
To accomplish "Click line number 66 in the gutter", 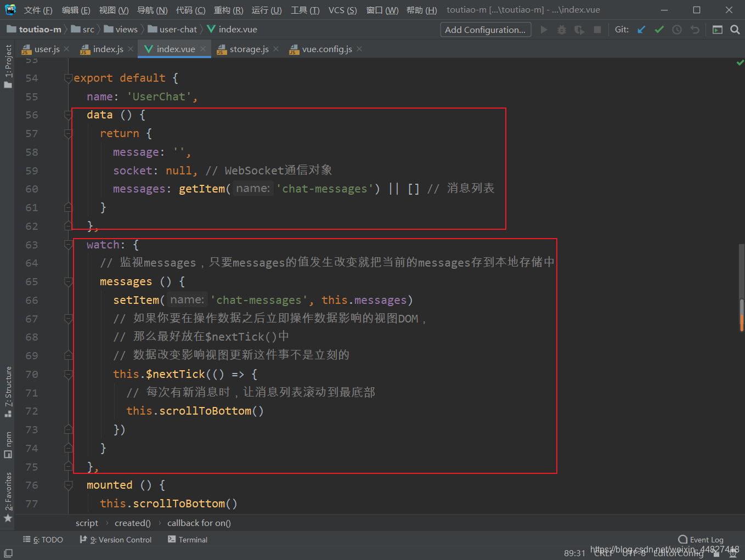I will point(32,301).
